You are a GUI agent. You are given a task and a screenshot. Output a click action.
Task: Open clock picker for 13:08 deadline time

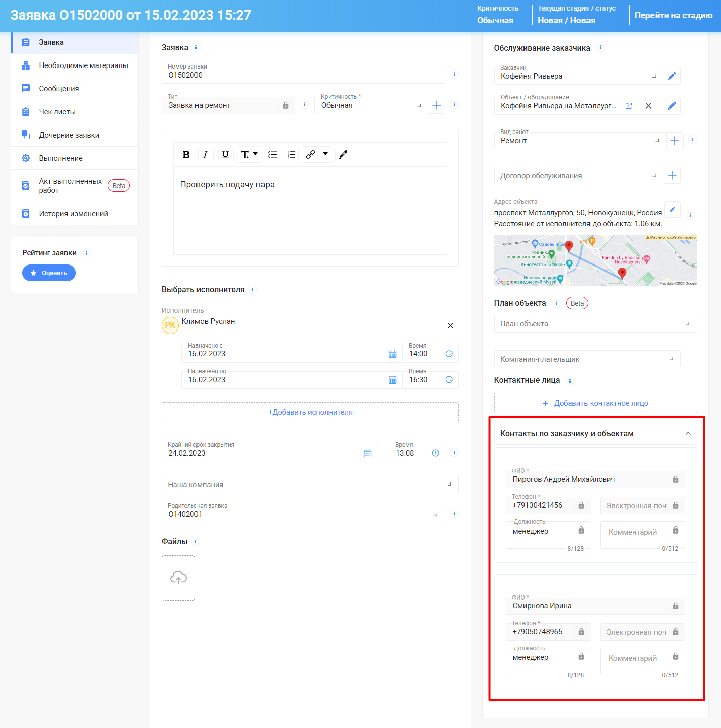tap(436, 453)
